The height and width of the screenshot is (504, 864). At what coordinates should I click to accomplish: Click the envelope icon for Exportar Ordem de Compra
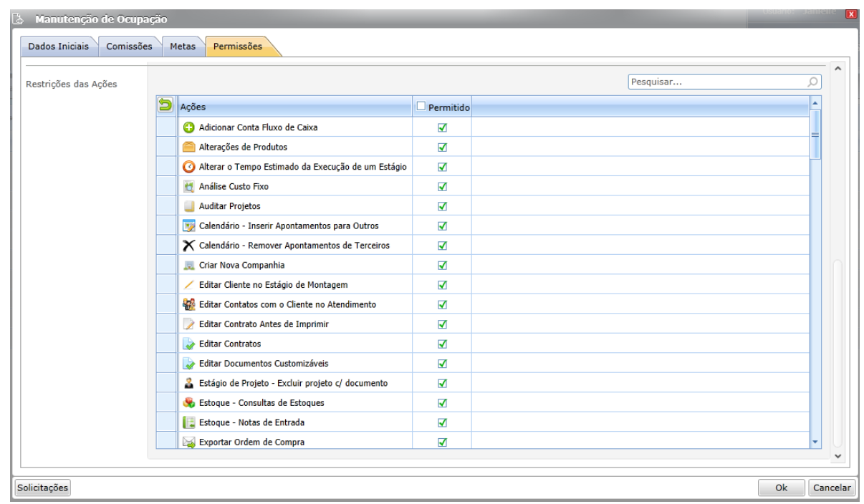pyautogui.click(x=188, y=442)
